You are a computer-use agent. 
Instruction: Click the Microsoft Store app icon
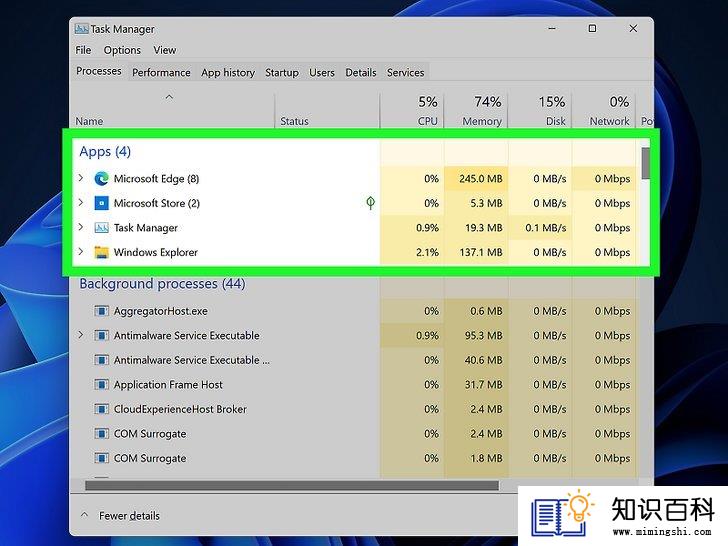coord(101,203)
